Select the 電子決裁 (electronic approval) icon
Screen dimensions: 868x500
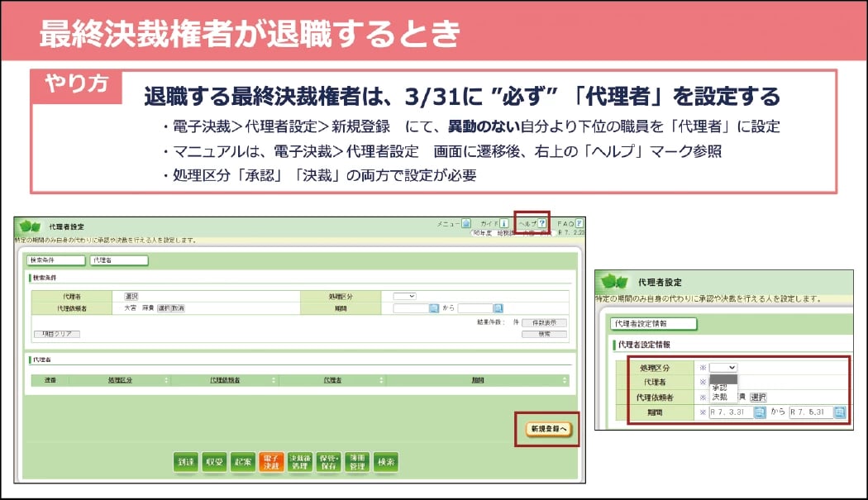[273, 461]
